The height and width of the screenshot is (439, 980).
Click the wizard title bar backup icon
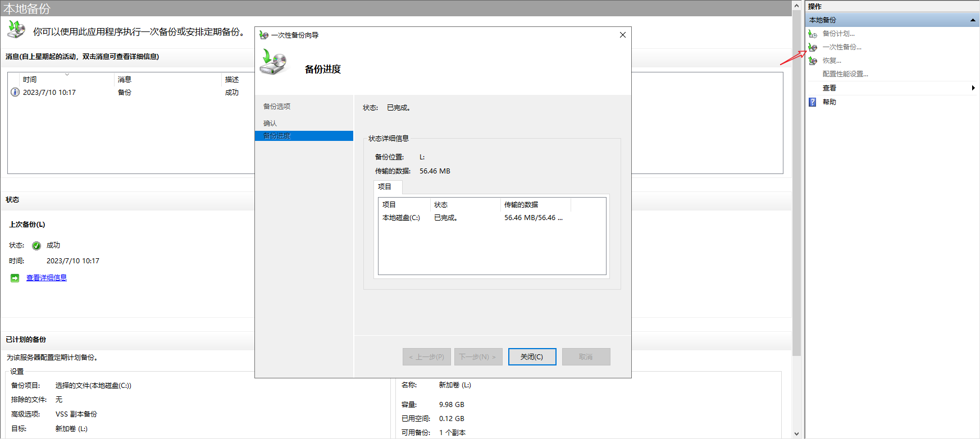coord(264,35)
